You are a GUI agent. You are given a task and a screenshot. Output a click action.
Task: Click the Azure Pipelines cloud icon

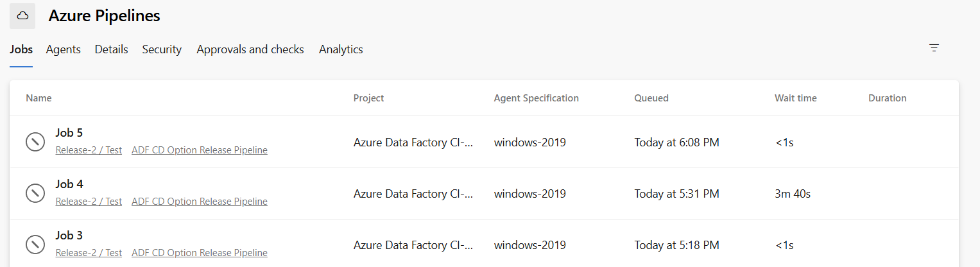[22, 16]
